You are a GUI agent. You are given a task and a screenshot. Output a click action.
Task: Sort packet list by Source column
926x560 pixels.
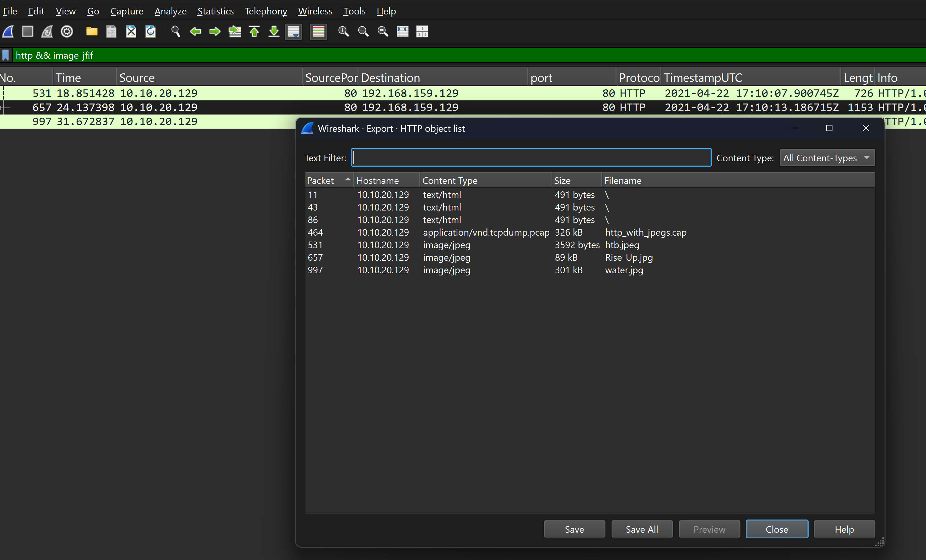click(x=209, y=78)
